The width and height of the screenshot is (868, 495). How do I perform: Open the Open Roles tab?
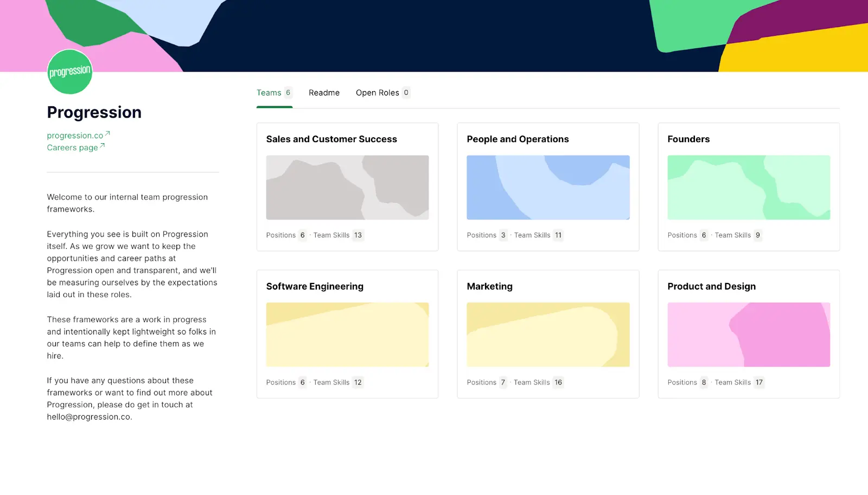378,93
